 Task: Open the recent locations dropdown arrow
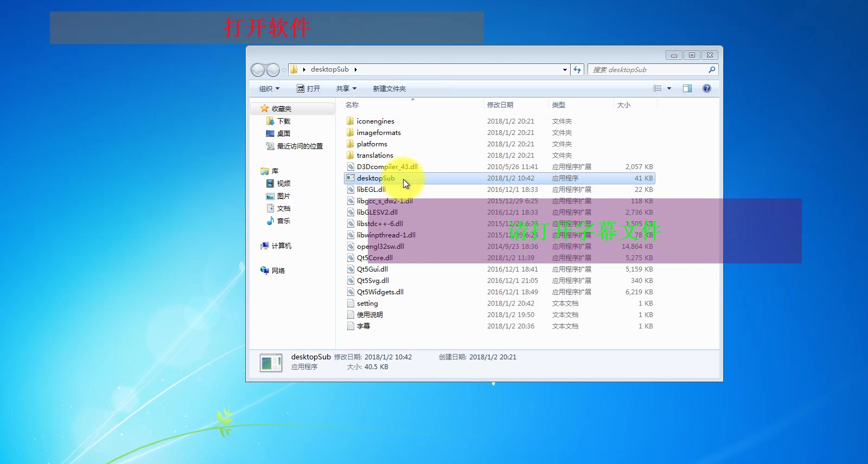click(x=284, y=70)
